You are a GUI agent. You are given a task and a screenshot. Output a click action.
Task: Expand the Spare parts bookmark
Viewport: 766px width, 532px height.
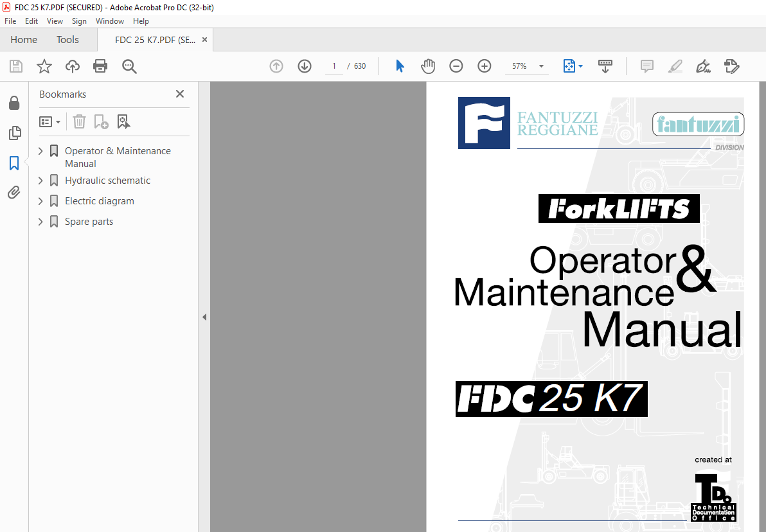40,222
